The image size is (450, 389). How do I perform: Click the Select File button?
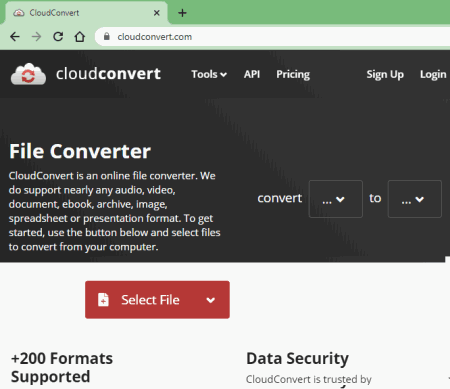[x=157, y=300]
